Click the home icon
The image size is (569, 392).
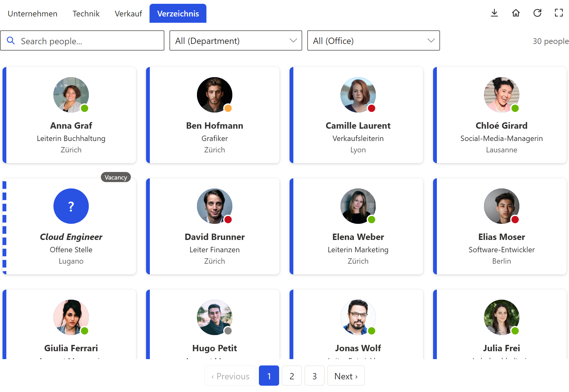click(x=516, y=13)
